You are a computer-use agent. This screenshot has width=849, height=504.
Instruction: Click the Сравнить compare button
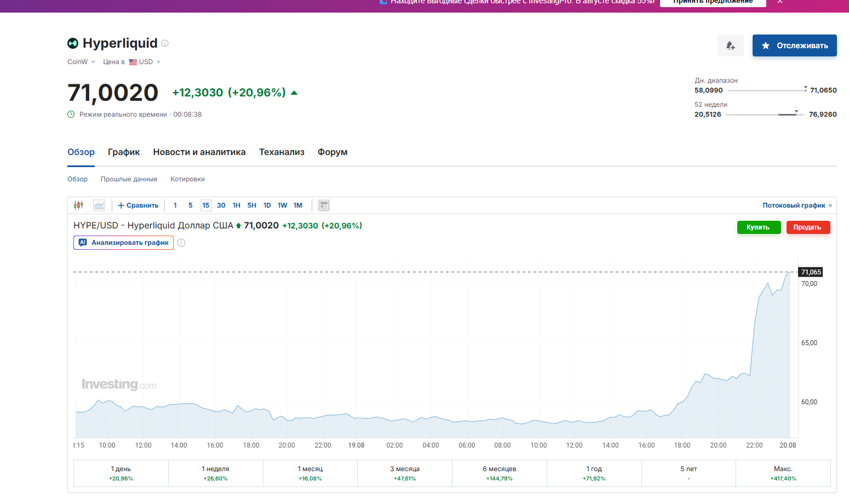[x=138, y=205]
